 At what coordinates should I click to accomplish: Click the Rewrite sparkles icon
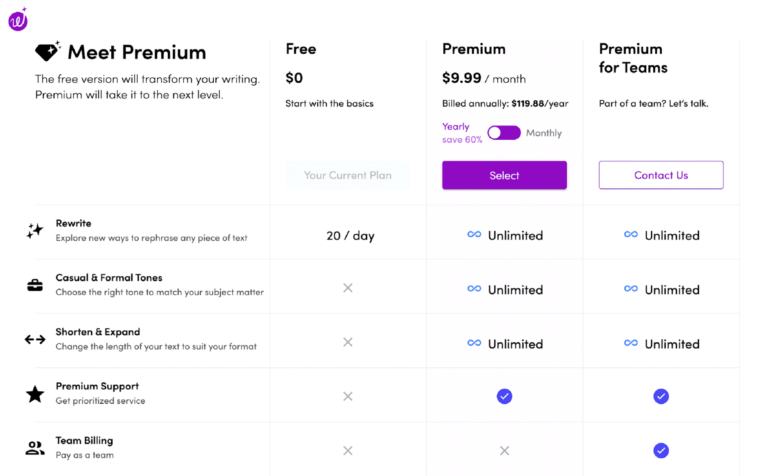pos(35,230)
